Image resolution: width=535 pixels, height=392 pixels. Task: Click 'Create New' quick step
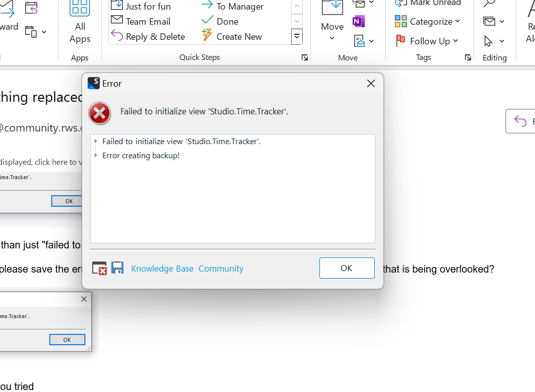[x=232, y=36]
